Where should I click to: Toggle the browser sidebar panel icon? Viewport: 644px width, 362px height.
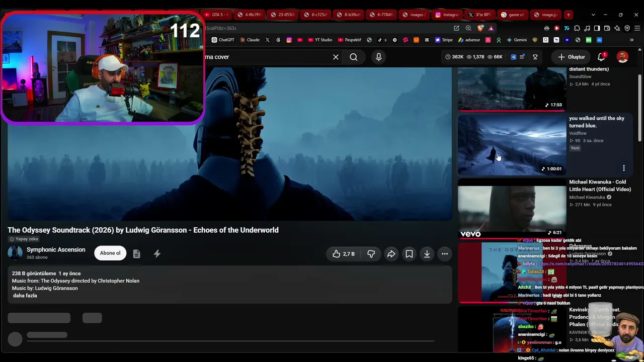click(597, 28)
